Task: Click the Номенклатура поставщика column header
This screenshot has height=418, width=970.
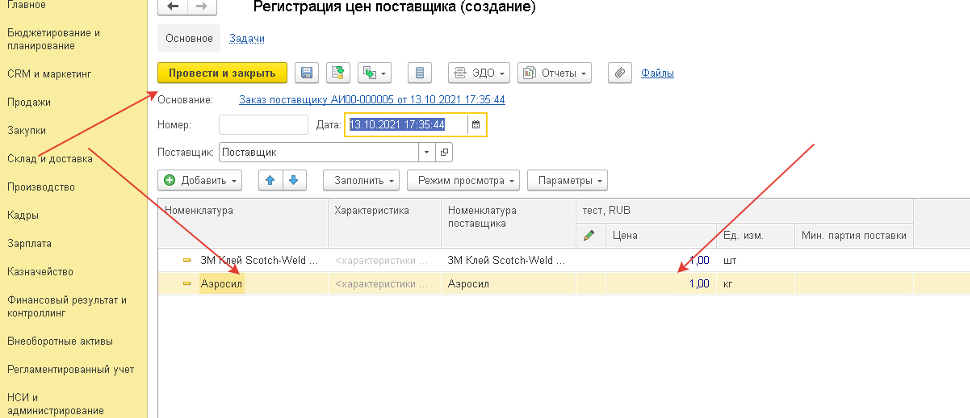Action: (x=509, y=223)
